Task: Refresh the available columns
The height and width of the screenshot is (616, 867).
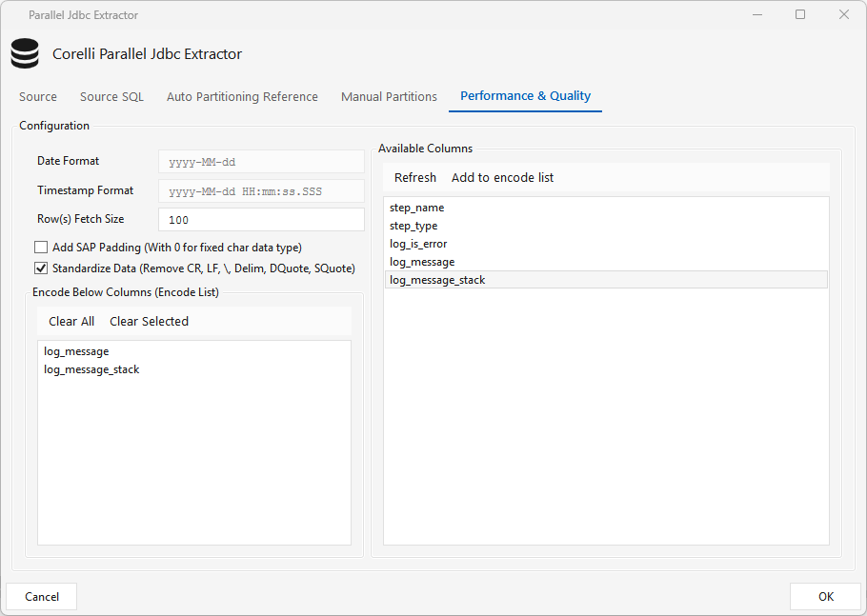Action: click(415, 177)
